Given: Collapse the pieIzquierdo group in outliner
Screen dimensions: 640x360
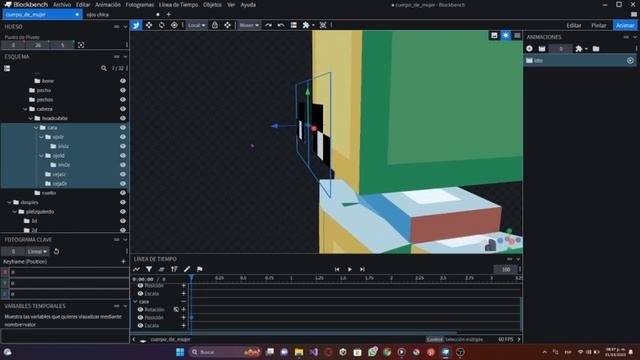Looking at the screenshot, I should pos(15,211).
